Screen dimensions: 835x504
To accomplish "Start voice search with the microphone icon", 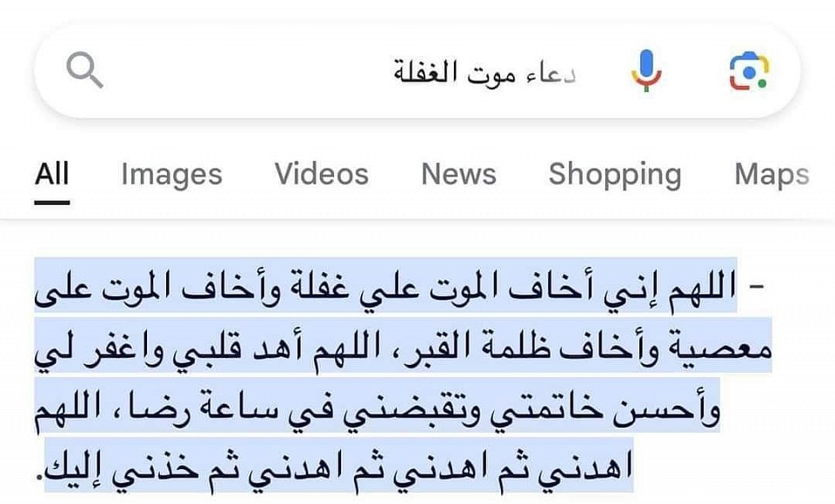I will [646, 70].
